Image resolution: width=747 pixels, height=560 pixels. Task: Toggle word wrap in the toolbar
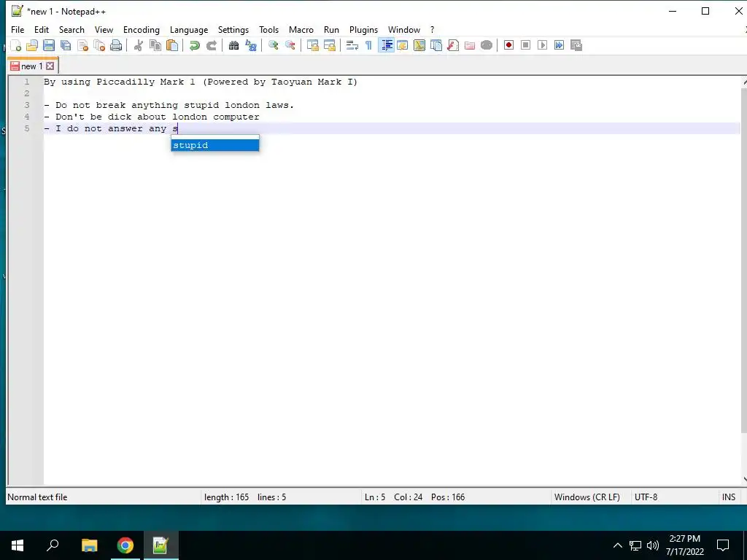pos(352,45)
